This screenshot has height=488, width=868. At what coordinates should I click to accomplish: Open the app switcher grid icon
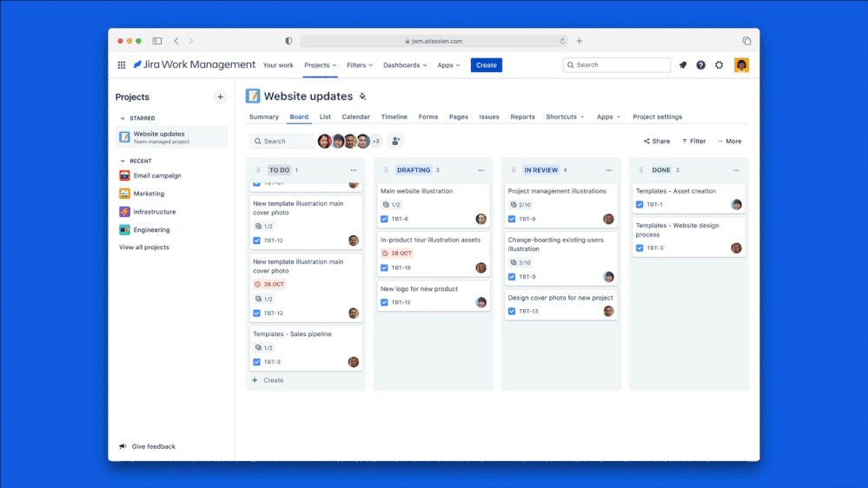[122, 65]
